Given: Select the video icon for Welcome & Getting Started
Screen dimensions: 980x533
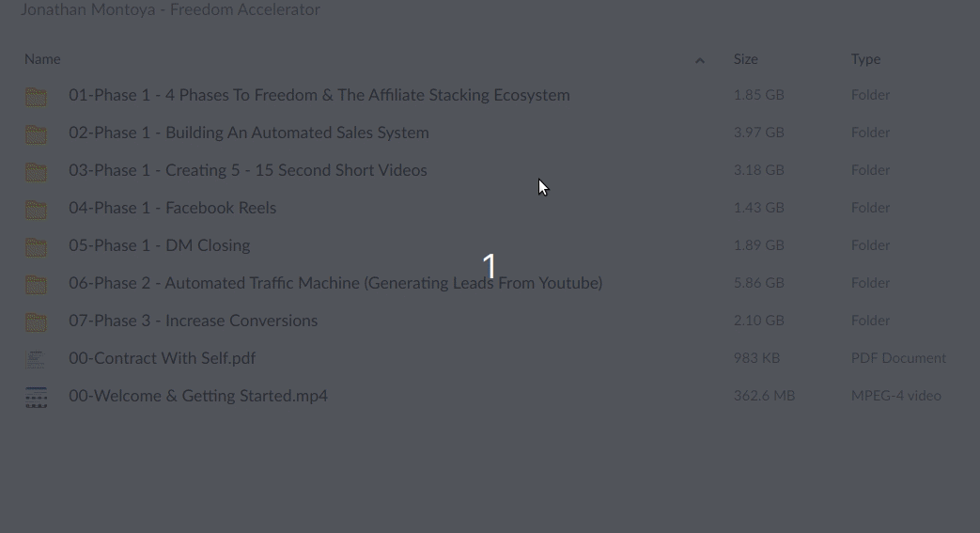Looking at the screenshot, I should 37,398.
